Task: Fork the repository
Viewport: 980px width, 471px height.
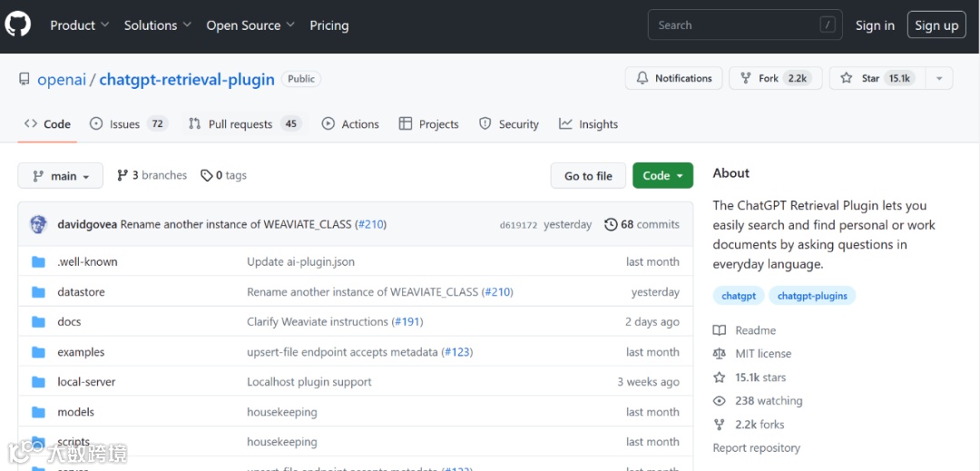Action: tap(775, 78)
